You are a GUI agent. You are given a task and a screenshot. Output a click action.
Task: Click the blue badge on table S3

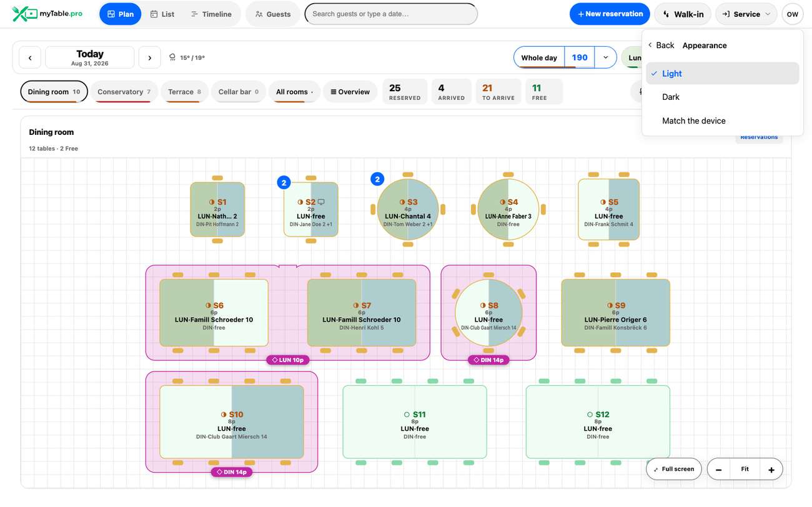click(x=377, y=180)
